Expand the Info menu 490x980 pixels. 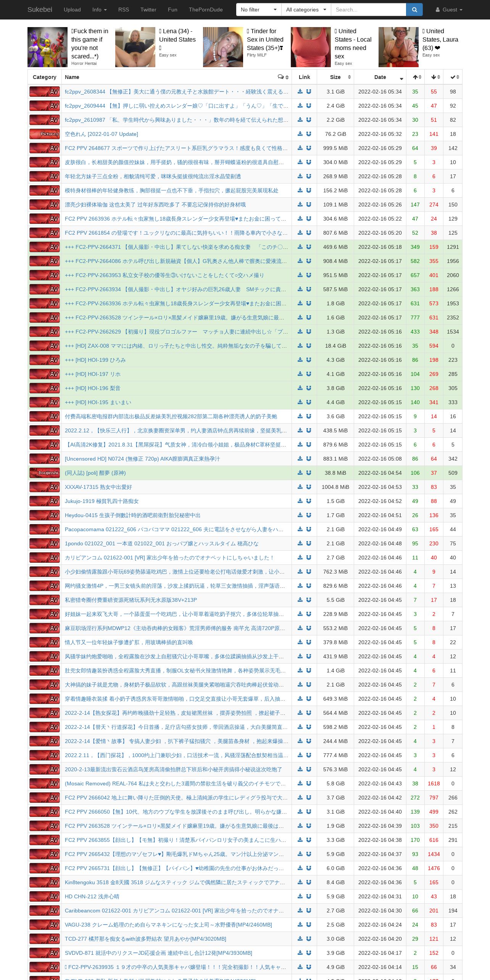pyautogui.click(x=99, y=10)
